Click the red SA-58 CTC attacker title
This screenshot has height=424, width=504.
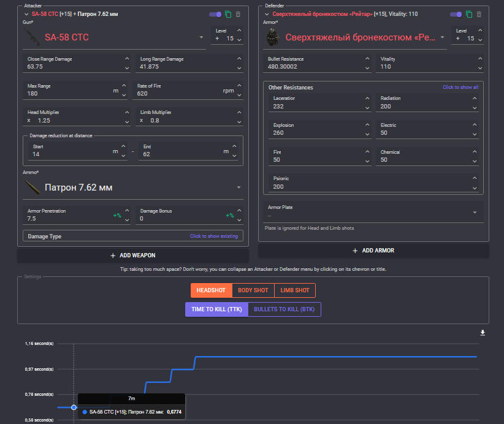coord(45,14)
